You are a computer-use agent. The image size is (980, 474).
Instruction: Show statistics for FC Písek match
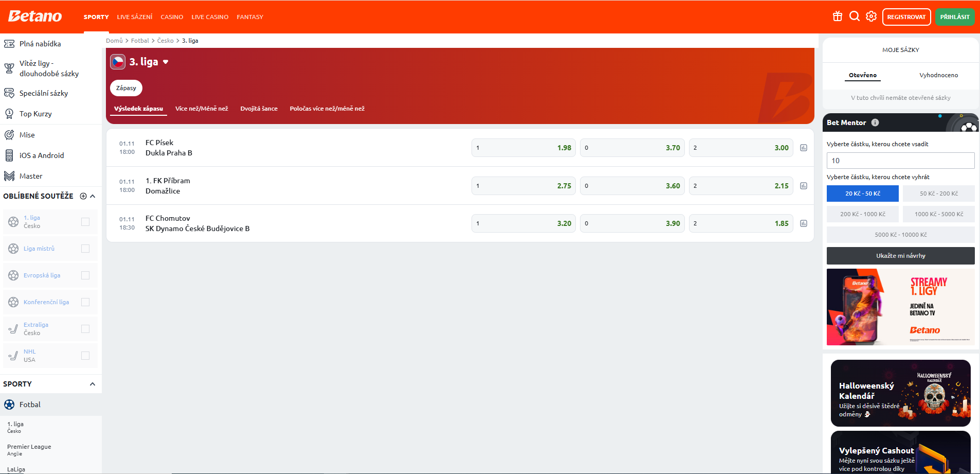point(804,148)
